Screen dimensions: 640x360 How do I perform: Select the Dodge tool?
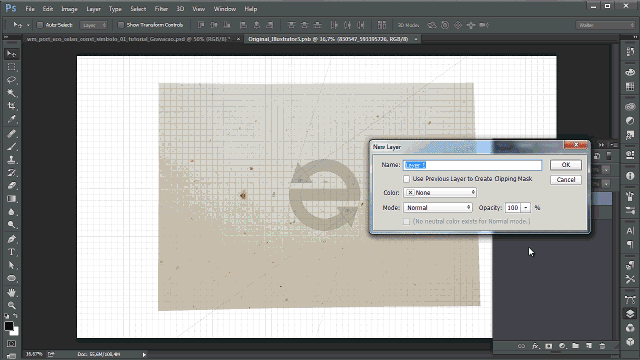coord(11,225)
